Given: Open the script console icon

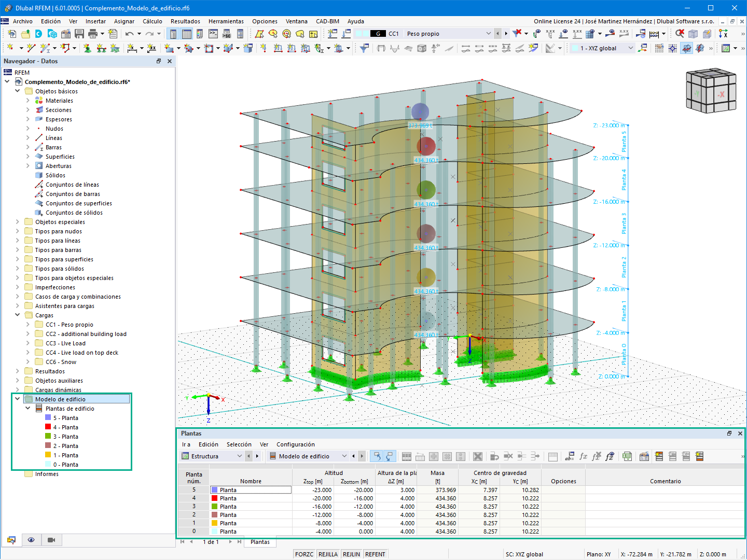Looking at the screenshot, I should tap(213, 34).
